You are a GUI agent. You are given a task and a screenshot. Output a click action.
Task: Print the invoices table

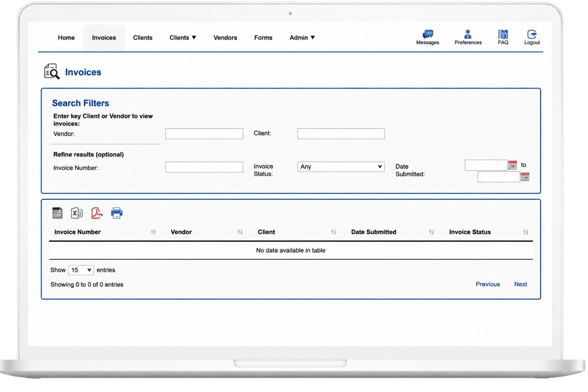117,213
